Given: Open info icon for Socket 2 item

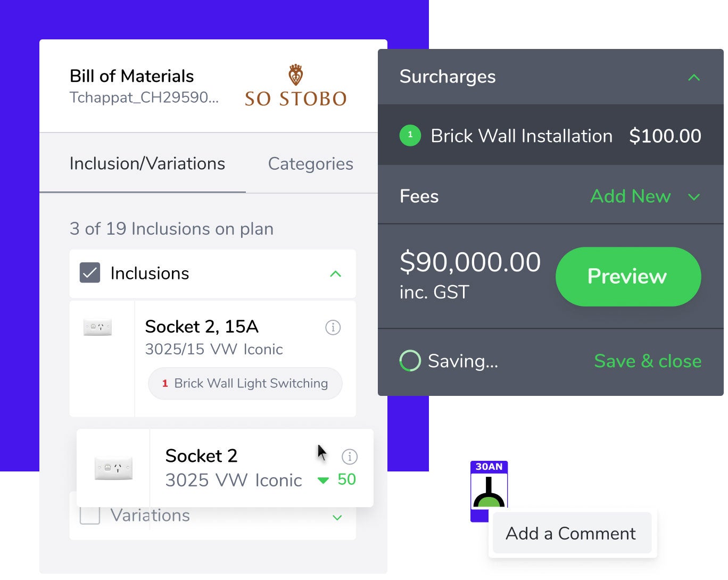Looking at the screenshot, I should (349, 457).
